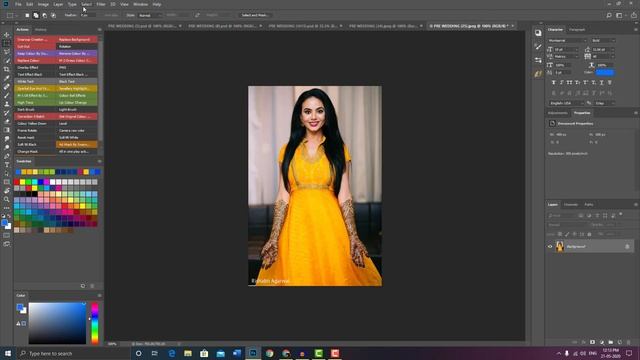
Task: Click the Delete layer trash icon
Action: [629, 342]
